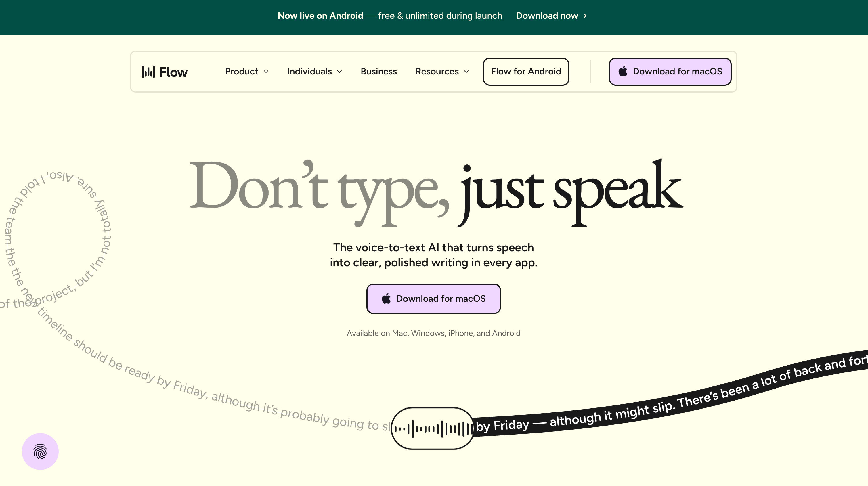
Task: Expand the Product dropdown chevron
Action: (266, 72)
